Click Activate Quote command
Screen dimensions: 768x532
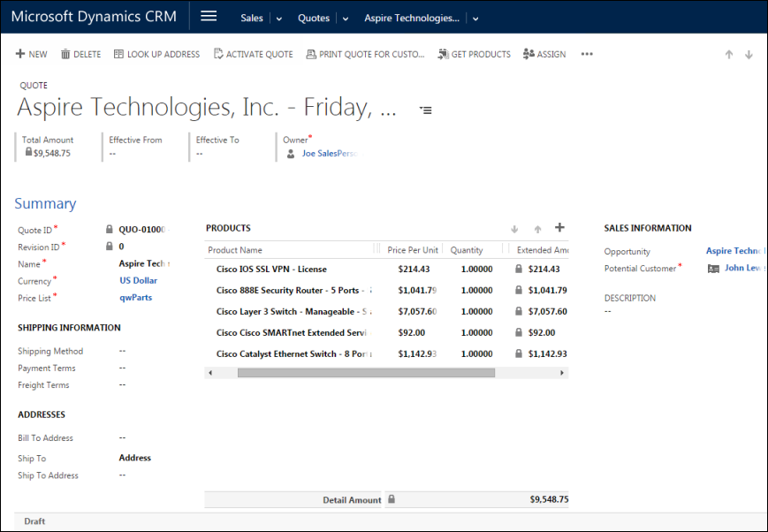(253, 54)
